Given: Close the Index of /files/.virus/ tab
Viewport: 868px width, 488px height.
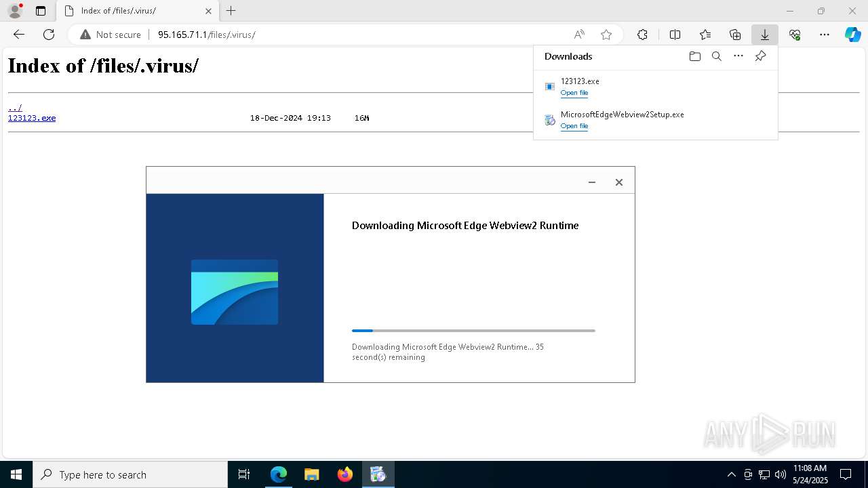Looking at the screenshot, I should [208, 11].
